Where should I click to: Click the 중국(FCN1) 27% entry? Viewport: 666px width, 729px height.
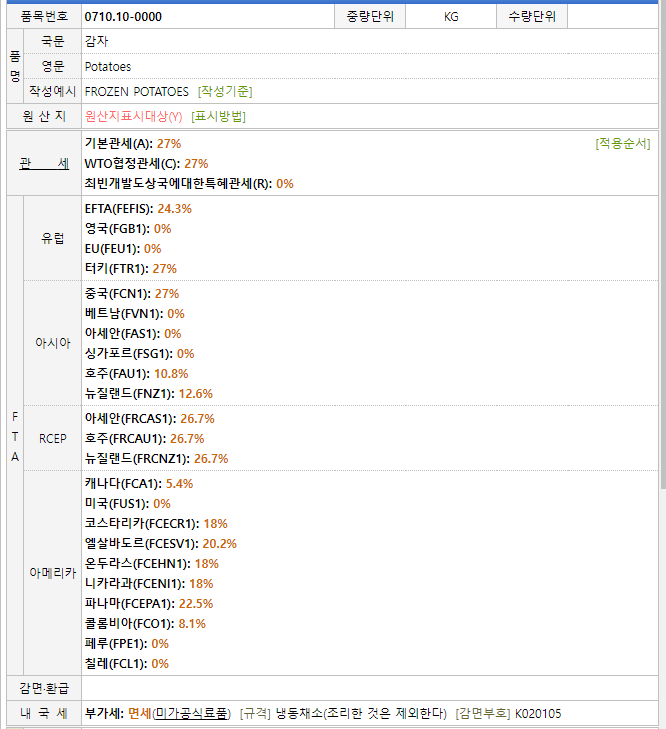pyautogui.click(x=132, y=294)
